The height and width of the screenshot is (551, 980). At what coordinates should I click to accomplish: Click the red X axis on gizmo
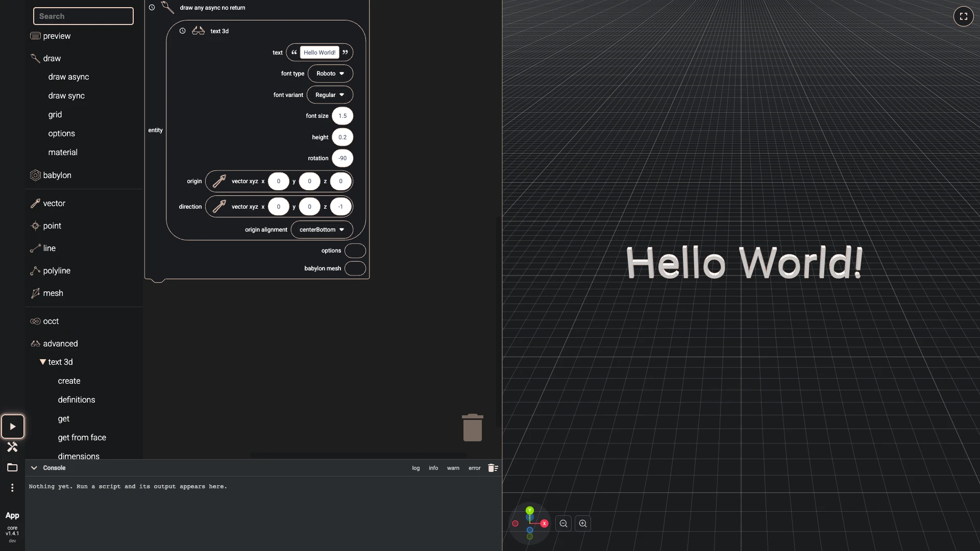(544, 523)
